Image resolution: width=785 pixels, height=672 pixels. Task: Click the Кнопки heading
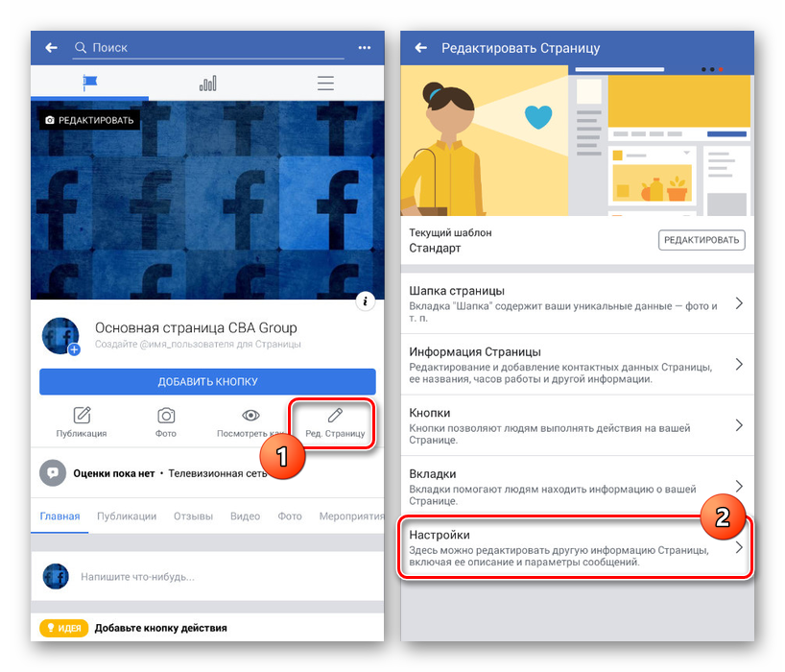[430, 413]
